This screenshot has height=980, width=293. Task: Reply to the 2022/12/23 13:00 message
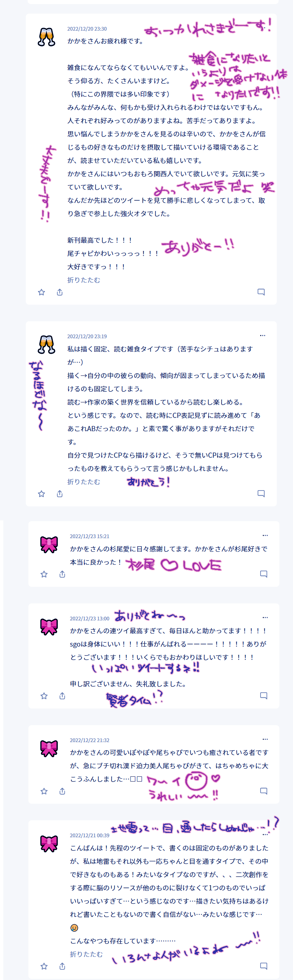264,695
